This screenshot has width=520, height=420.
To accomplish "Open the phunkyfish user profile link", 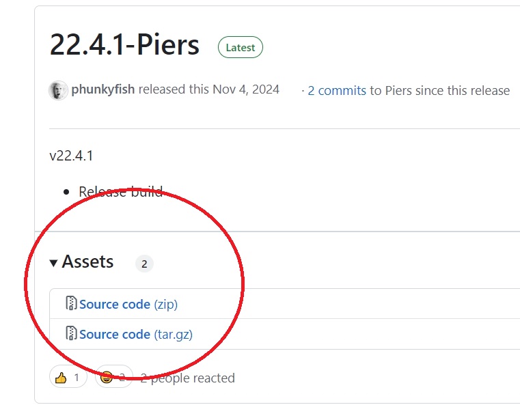I will pyautogui.click(x=102, y=89).
